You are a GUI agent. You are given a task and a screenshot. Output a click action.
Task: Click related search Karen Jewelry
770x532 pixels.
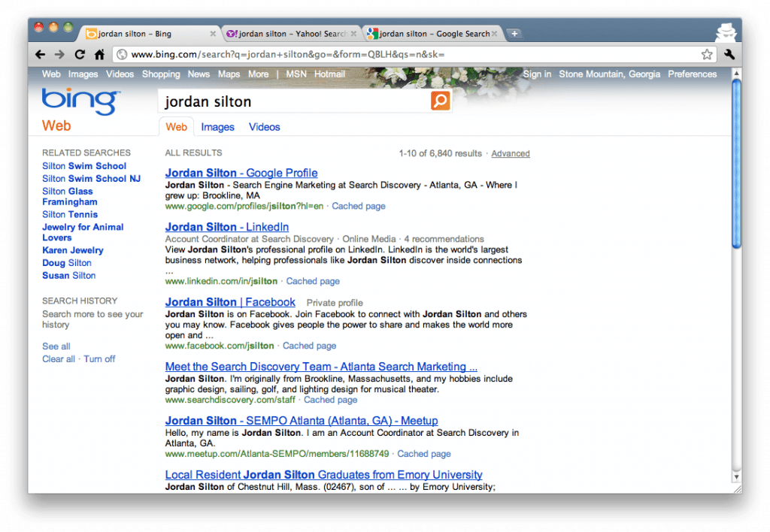point(73,250)
